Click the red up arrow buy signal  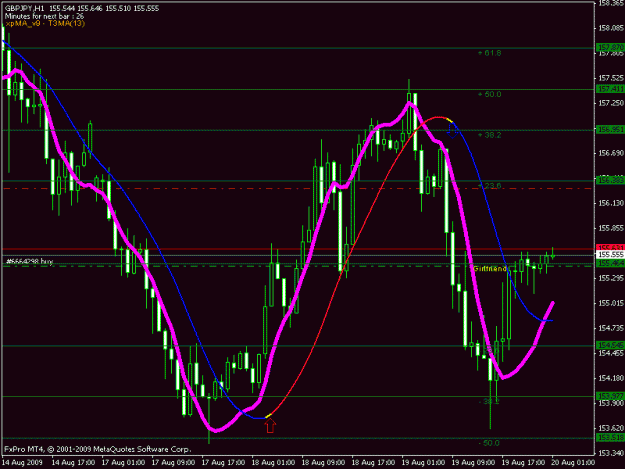point(270,426)
